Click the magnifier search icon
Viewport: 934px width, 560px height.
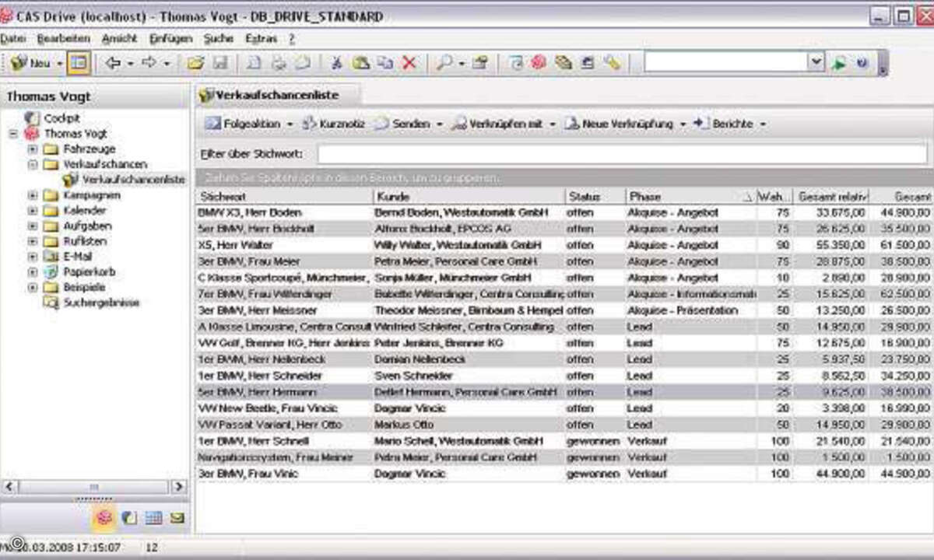(x=444, y=64)
